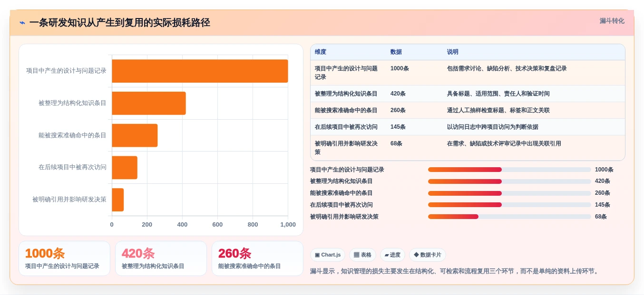Click the progress bar for 在后续项目中被再次访问
The image size is (644, 295).
[x=509, y=205]
